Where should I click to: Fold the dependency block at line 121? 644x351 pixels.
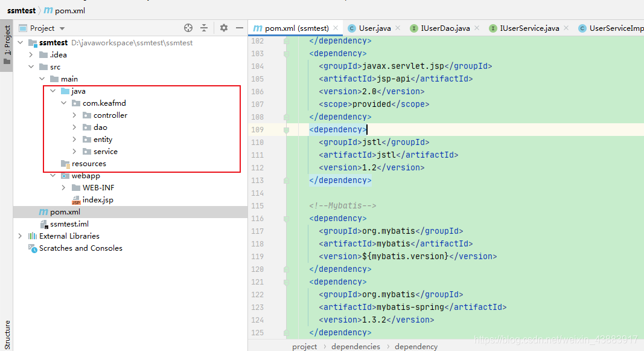pyautogui.click(x=286, y=282)
